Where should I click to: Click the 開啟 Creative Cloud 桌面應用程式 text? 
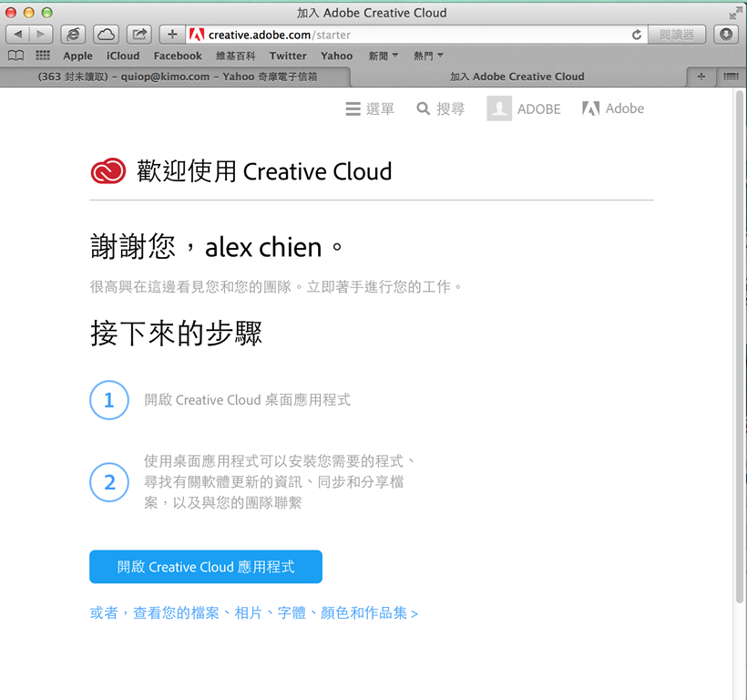tap(247, 400)
